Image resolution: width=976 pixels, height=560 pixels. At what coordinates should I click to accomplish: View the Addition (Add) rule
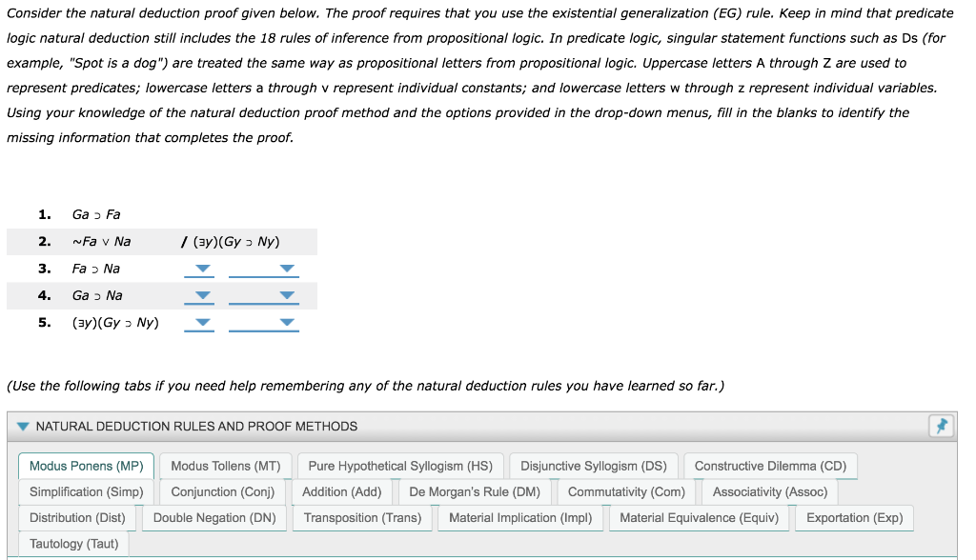click(340, 491)
